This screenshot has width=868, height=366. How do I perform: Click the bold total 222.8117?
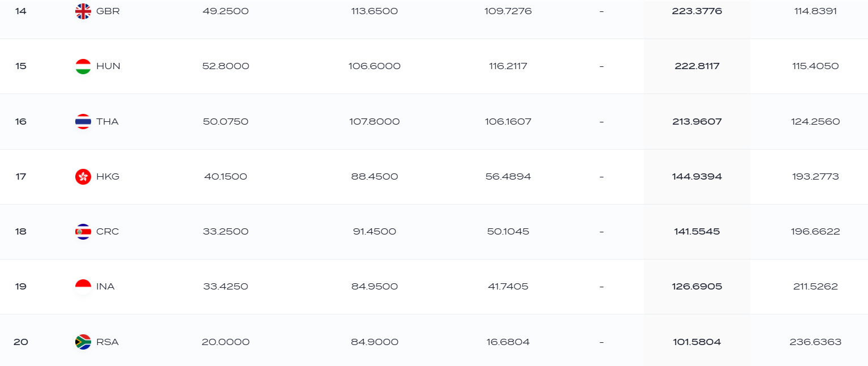697,66
